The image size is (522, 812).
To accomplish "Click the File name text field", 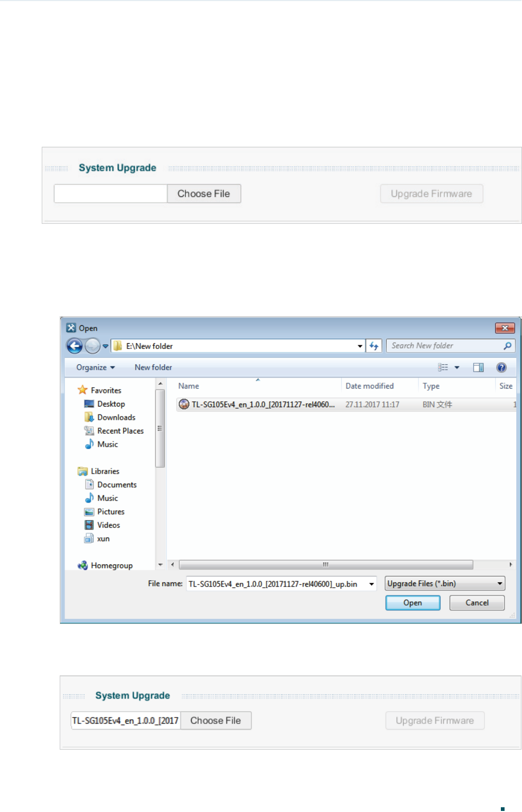I will 277,584.
